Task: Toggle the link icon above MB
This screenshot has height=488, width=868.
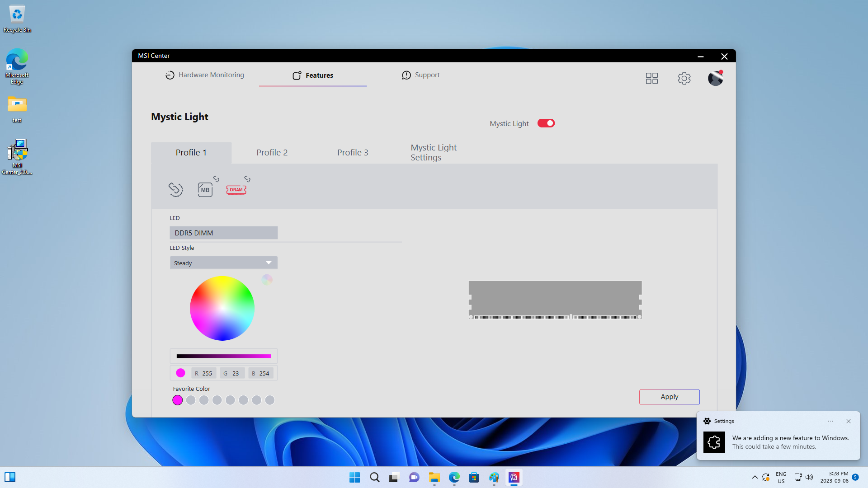Action: [x=217, y=179]
